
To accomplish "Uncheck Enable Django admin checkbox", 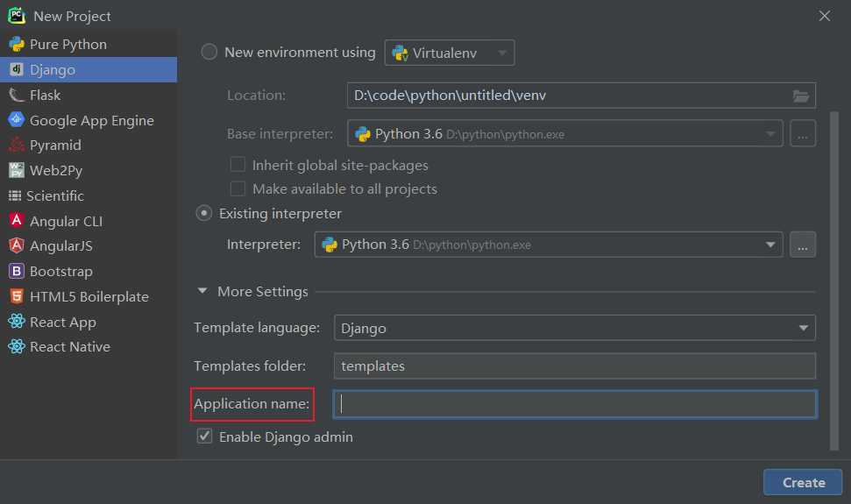I will point(204,436).
